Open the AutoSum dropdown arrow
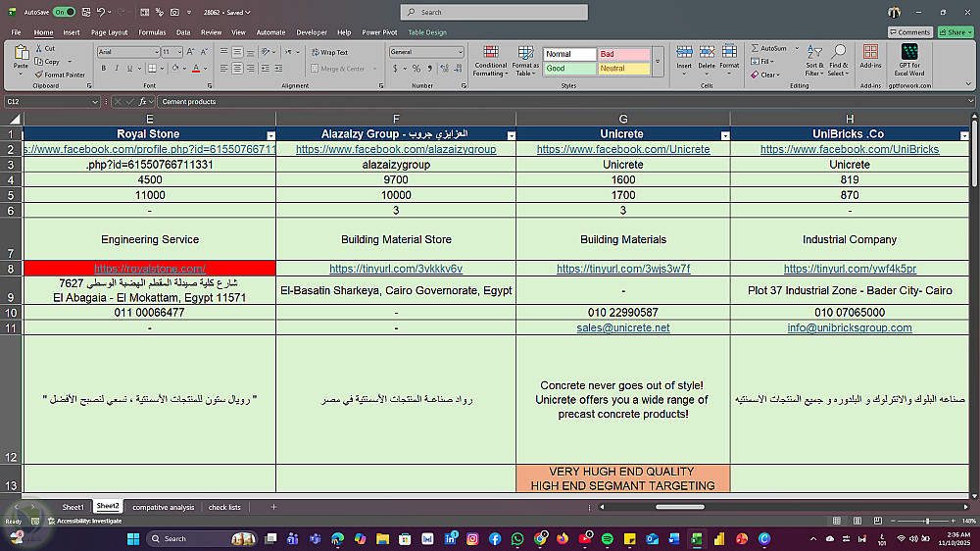980x551 pixels. (x=797, y=48)
